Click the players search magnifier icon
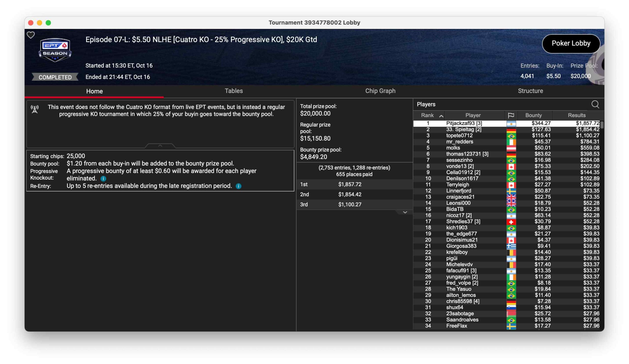This screenshot has width=629, height=364. (x=595, y=104)
